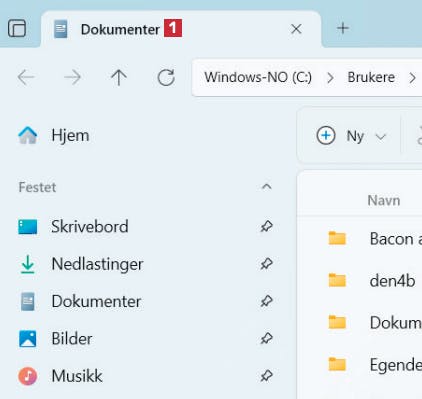Close the Dokumenter tab
422x399 pixels.
tap(296, 29)
